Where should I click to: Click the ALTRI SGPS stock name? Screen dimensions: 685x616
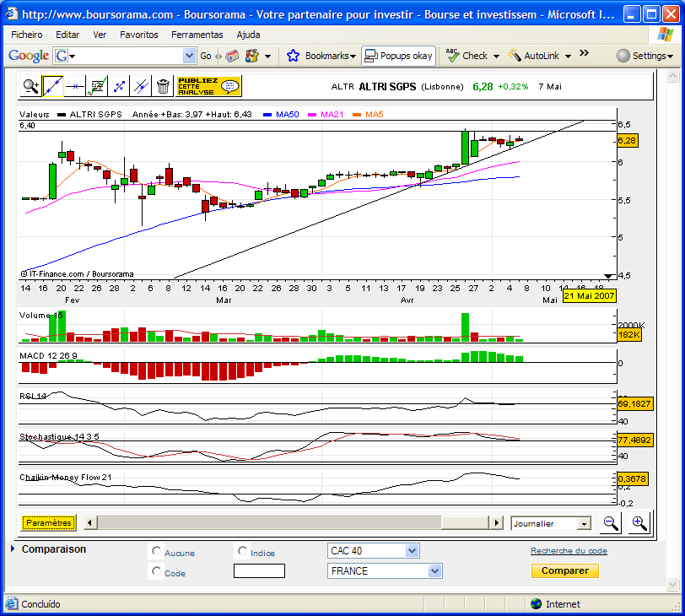tap(387, 87)
